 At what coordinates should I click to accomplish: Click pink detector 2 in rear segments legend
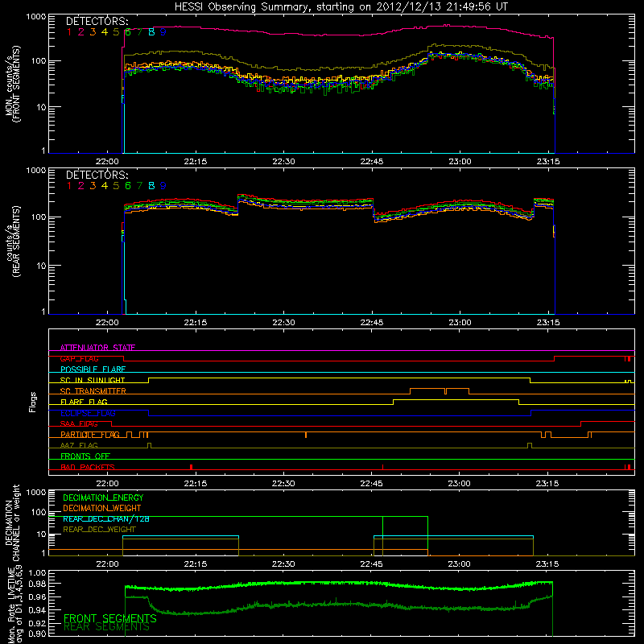pos(81,186)
